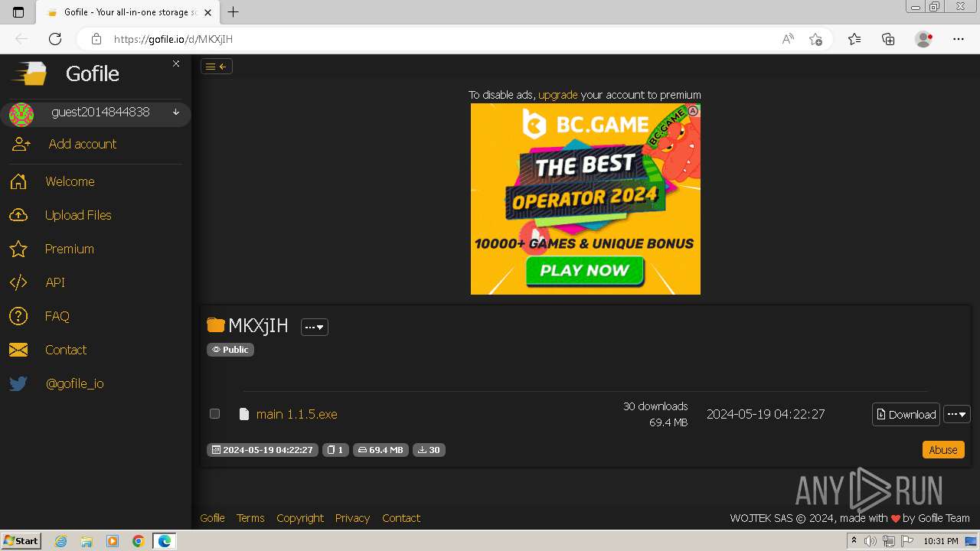Open the Terms footer link
Image resolution: width=980 pixels, height=551 pixels.
pyautogui.click(x=250, y=518)
